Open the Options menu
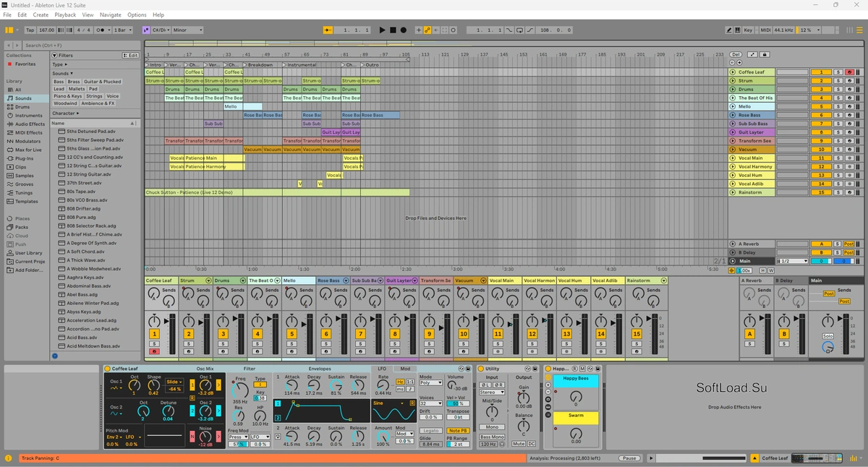This screenshot has width=868, height=467. click(137, 14)
